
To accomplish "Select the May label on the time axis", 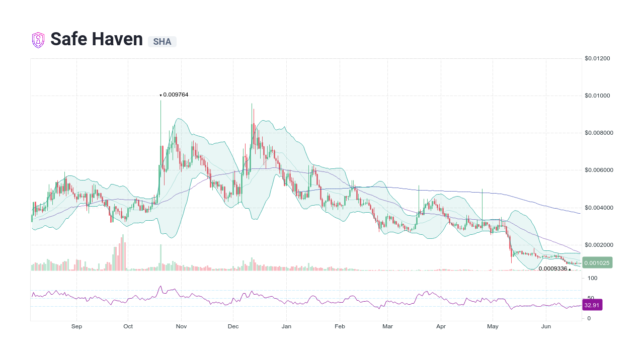I will [493, 326].
